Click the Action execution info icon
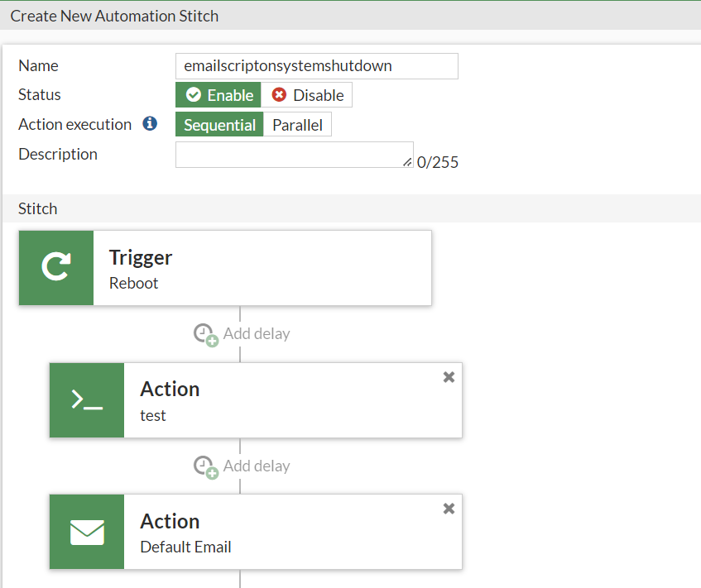 (150, 124)
